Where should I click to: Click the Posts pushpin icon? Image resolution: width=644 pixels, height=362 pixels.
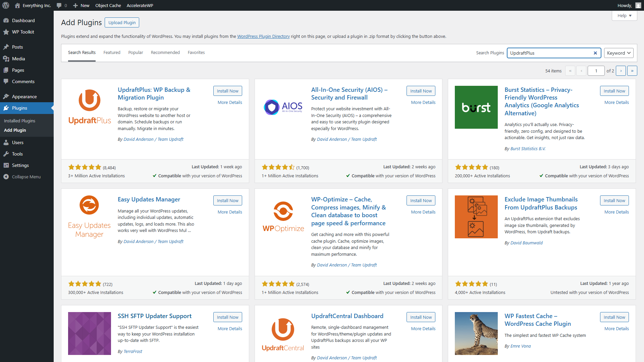[6, 47]
